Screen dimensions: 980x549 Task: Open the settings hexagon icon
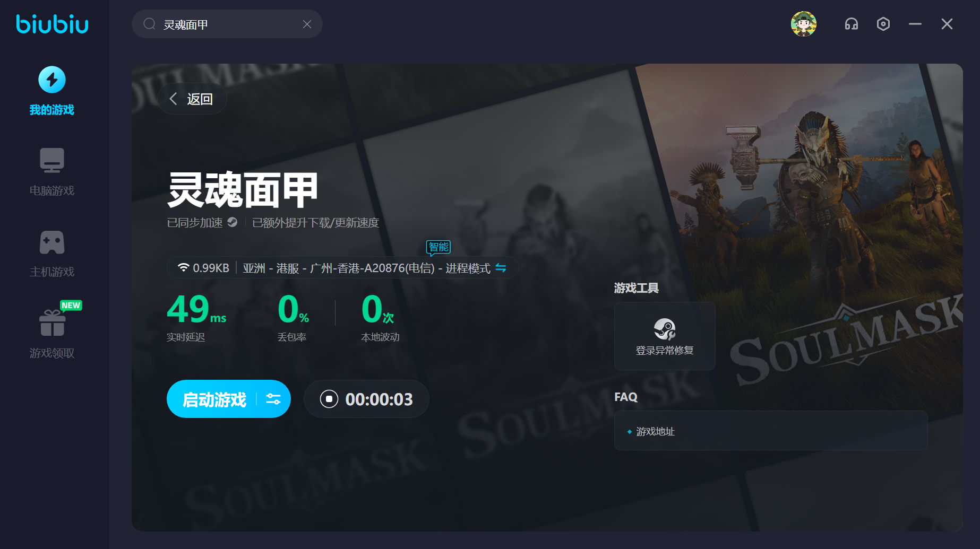pyautogui.click(x=883, y=24)
